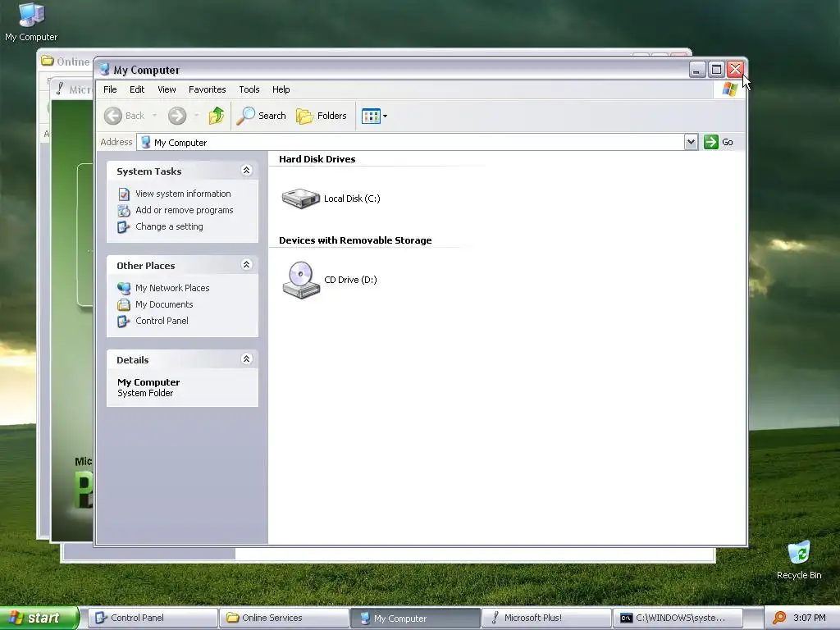Click the Change a setting icon
Viewport: 840px width, 630px height.
(124, 227)
